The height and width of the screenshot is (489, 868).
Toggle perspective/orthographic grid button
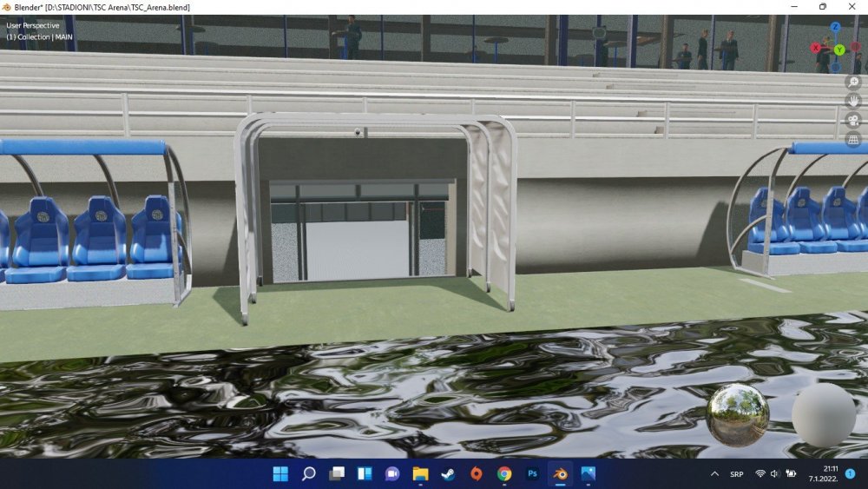[853, 139]
